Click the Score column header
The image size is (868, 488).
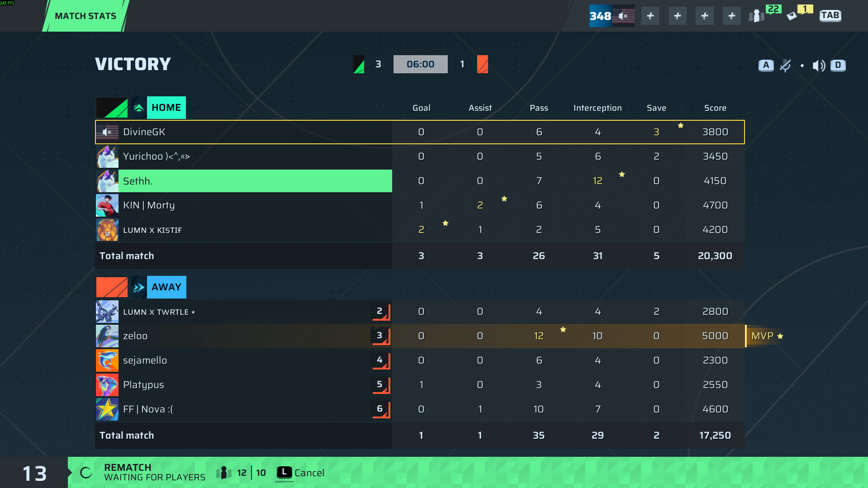tap(715, 108)
